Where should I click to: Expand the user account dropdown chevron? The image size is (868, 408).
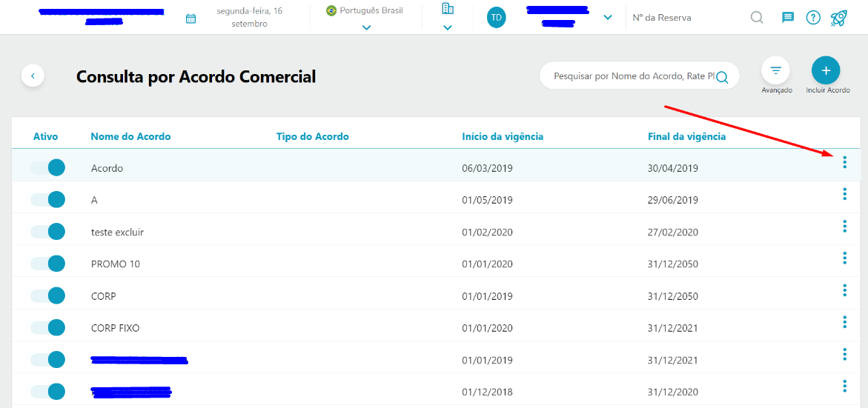coord(607,18)
